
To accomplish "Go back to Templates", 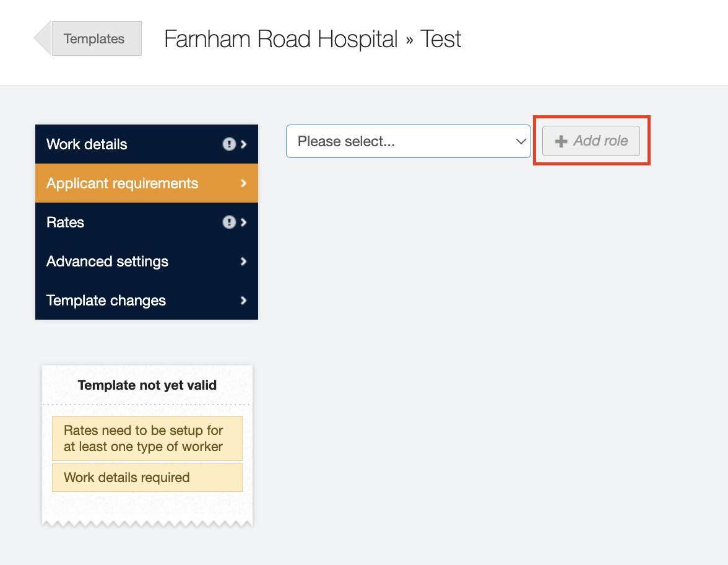I will pos(95,38).
